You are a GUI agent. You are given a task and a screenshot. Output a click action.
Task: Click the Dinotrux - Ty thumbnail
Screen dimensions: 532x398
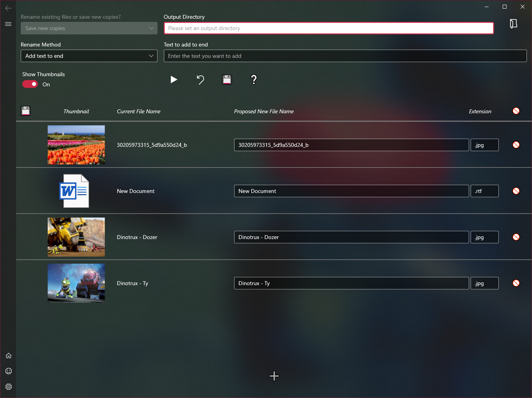[x=76, y=283]
